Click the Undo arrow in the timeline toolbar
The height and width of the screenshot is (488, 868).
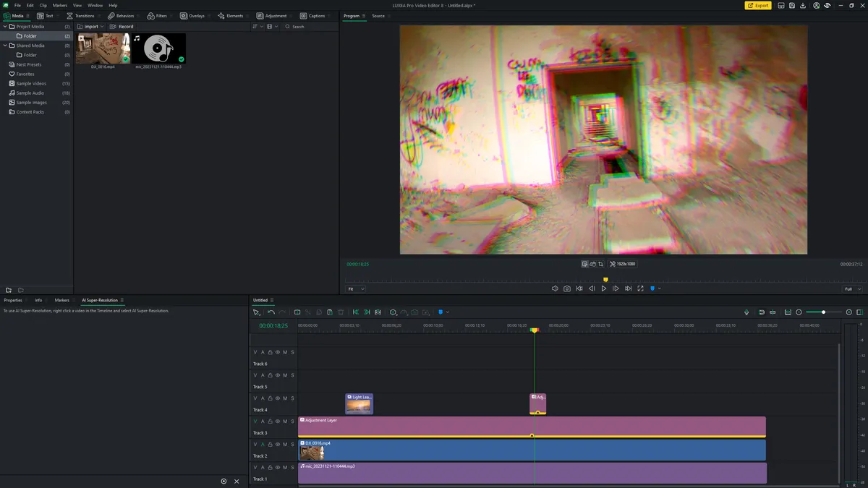pos(271,312)
